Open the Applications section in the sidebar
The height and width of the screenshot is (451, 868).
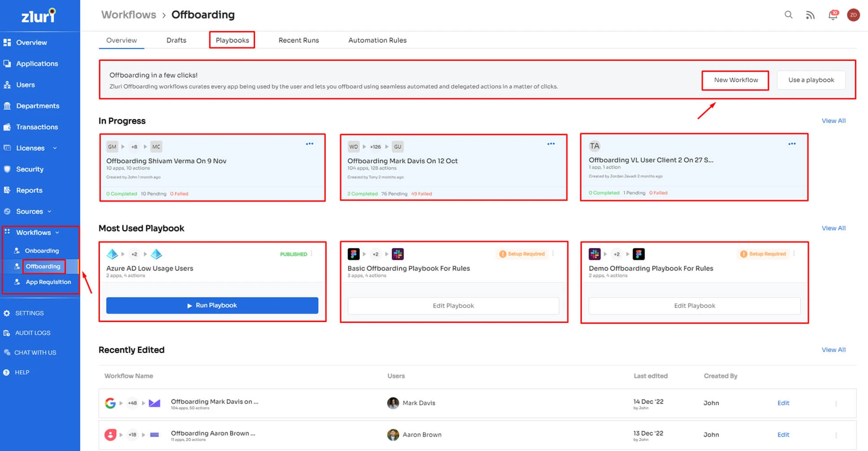37,63
